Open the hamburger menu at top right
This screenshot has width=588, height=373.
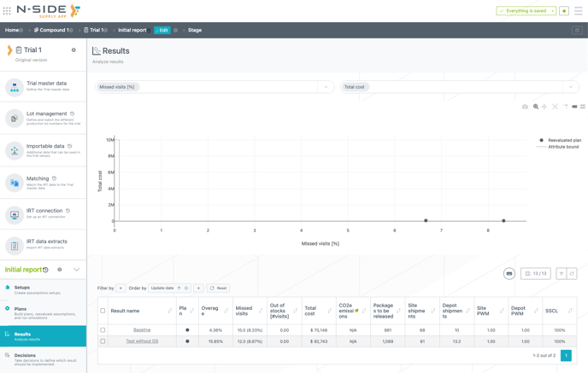[x=579, y=11]
